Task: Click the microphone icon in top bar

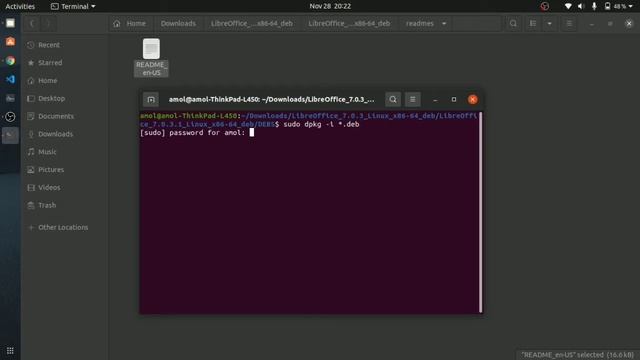Action: click(594, 6)
